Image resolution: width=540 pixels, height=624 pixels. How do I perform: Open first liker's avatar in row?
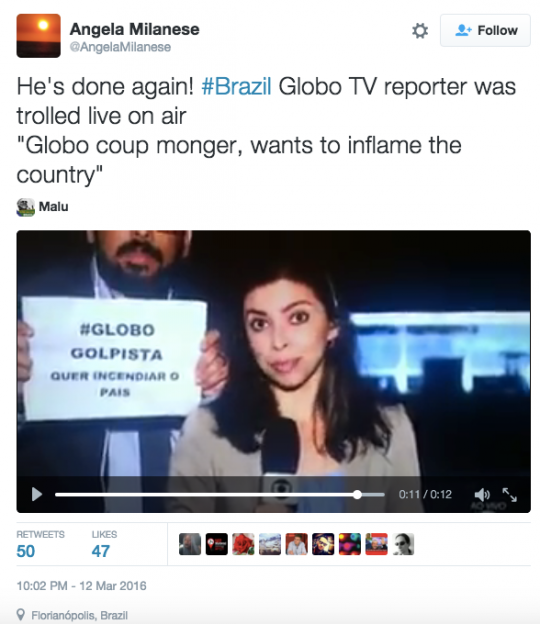coord(190,544)
